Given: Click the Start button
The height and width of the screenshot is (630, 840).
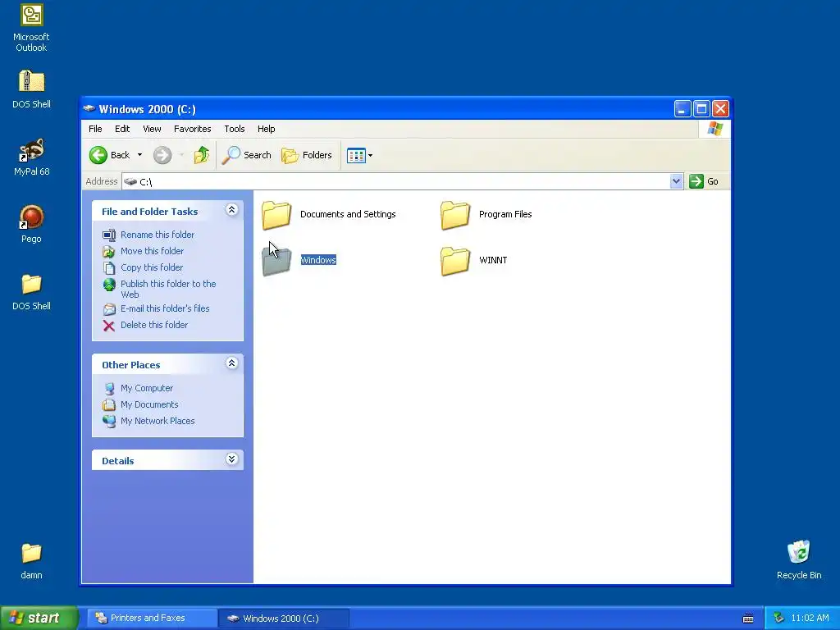Looking at the screenshot, I should coord(39,618).
